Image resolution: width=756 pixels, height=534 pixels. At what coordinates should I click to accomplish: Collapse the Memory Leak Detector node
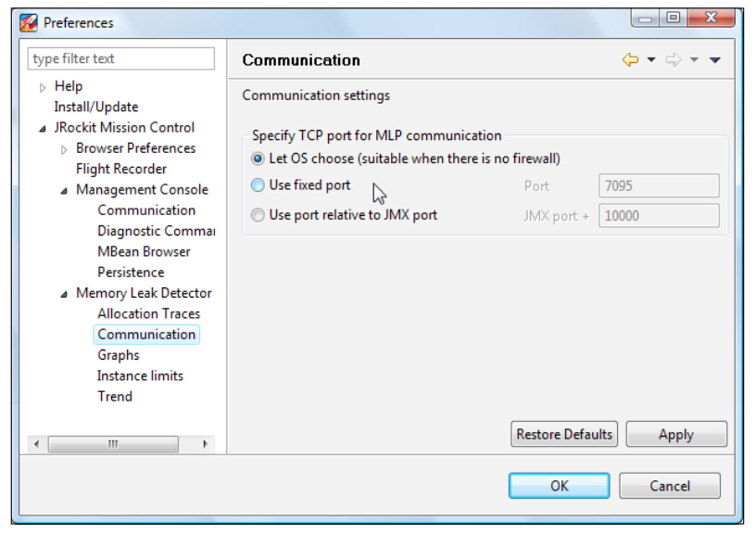point(65,294)
